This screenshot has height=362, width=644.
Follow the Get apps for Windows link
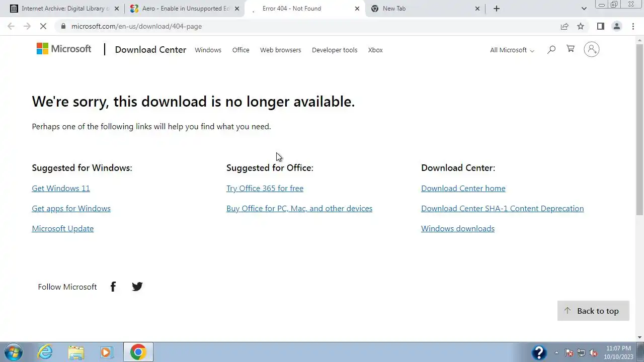pos(71,208)
